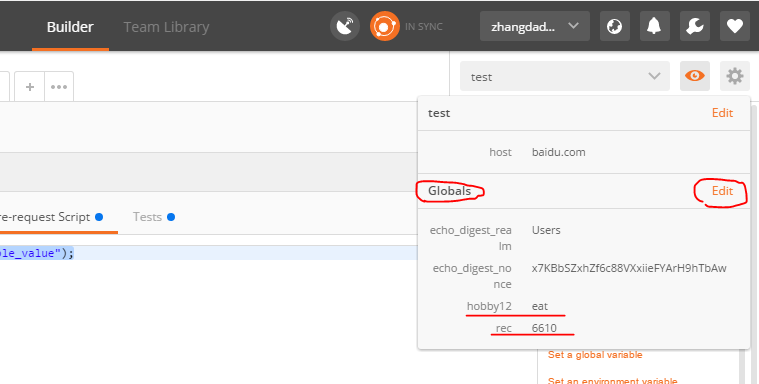Click the echo_digest_nonce value string
759x384 pixels.
point(629,268)
